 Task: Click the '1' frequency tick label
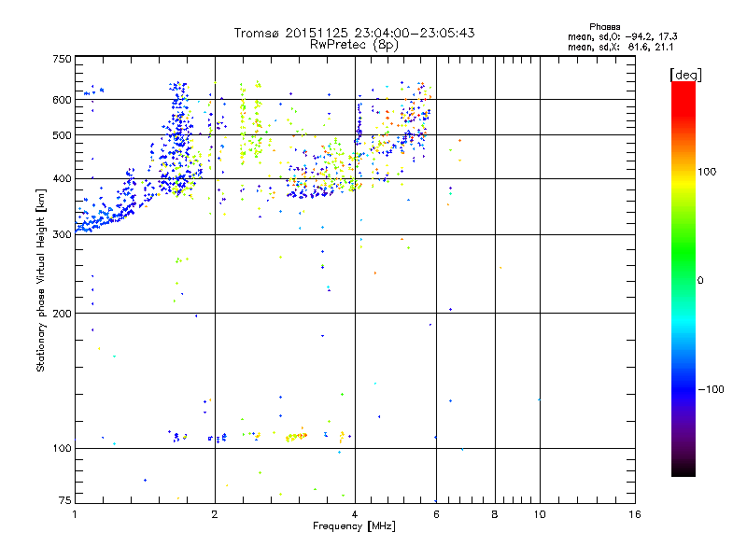75,514
